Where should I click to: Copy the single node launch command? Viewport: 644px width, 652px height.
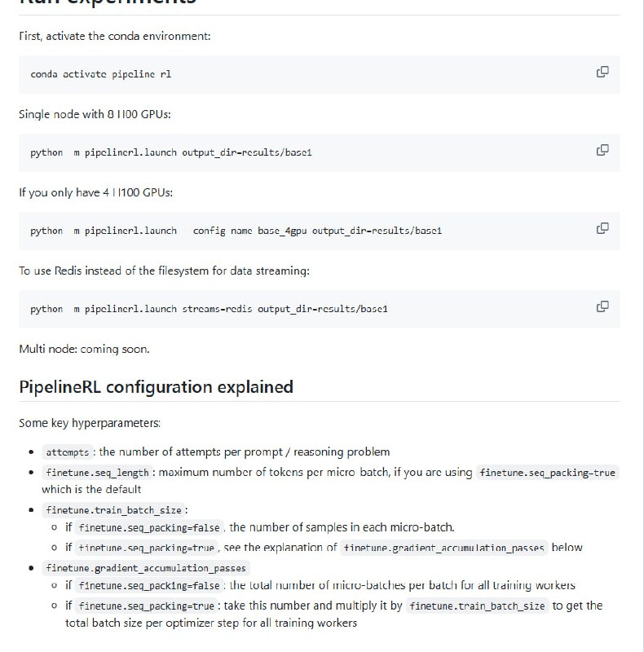pyautogui.click(x=602, y=150)
